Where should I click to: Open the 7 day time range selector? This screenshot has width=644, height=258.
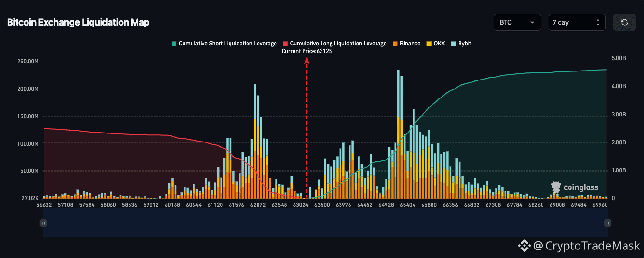click(x=577, y=22)
